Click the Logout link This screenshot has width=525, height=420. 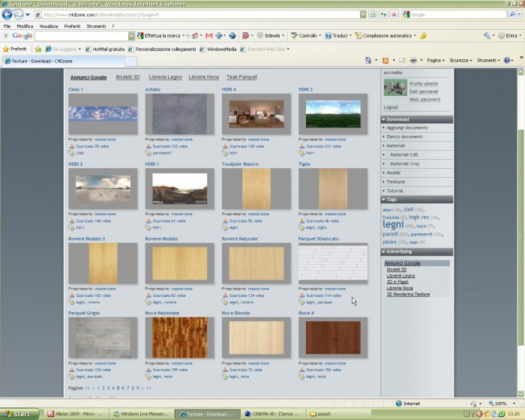coord(391,107)
